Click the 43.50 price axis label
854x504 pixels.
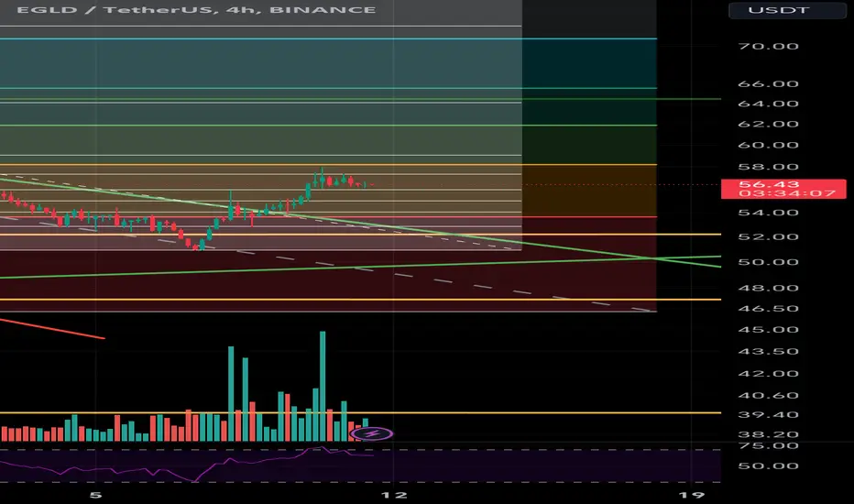pos(768,352)
